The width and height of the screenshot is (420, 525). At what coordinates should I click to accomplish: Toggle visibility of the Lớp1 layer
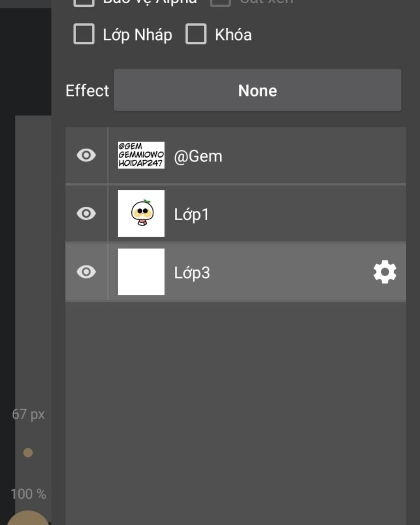[86, 214]
